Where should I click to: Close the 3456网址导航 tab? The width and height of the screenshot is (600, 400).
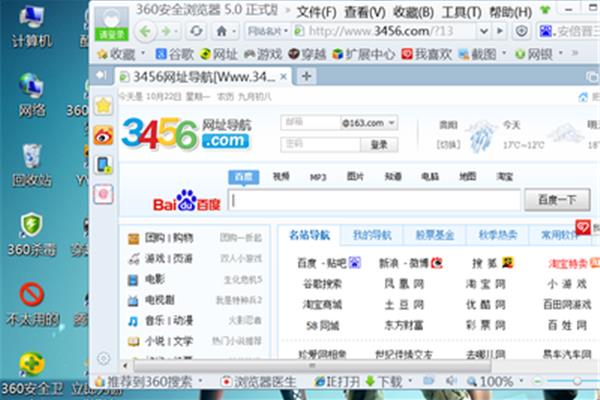(284, 77)
